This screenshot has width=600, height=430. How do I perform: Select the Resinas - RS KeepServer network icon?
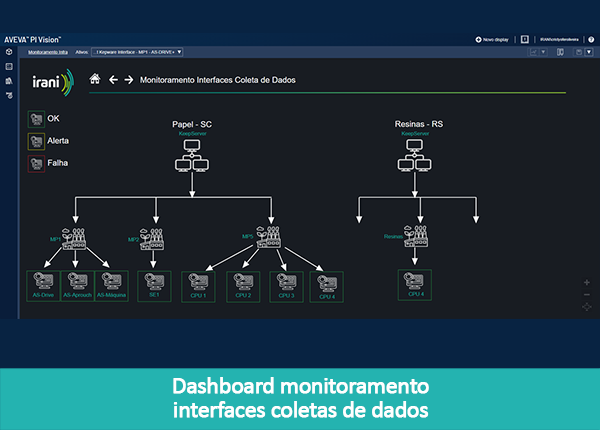click(414, 155)
